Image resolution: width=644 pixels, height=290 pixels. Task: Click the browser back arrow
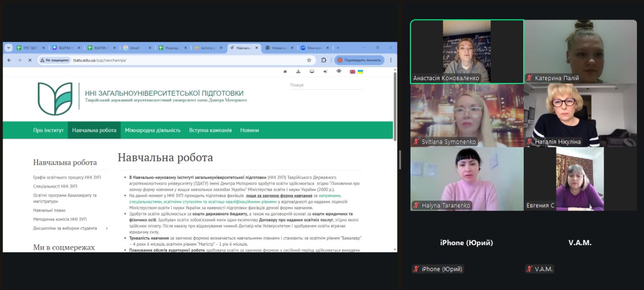click(x=9, y=60)
